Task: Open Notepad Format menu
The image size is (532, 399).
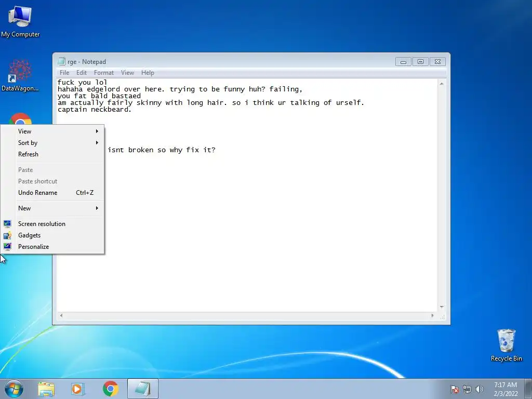Action: pos(103,73)
